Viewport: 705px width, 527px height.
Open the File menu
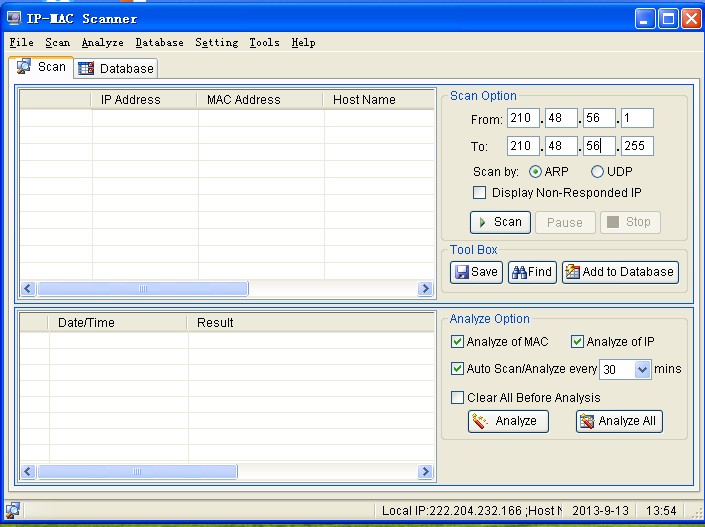(x=22, y=43)
